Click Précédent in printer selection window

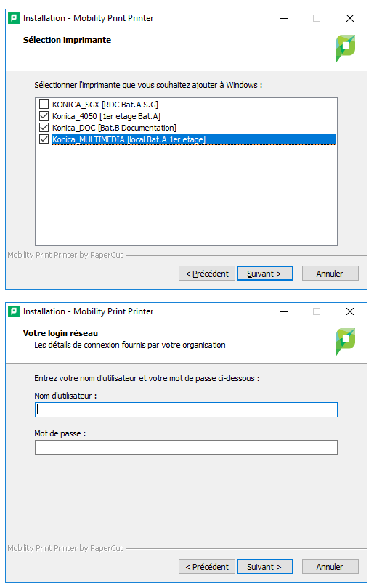207,274
